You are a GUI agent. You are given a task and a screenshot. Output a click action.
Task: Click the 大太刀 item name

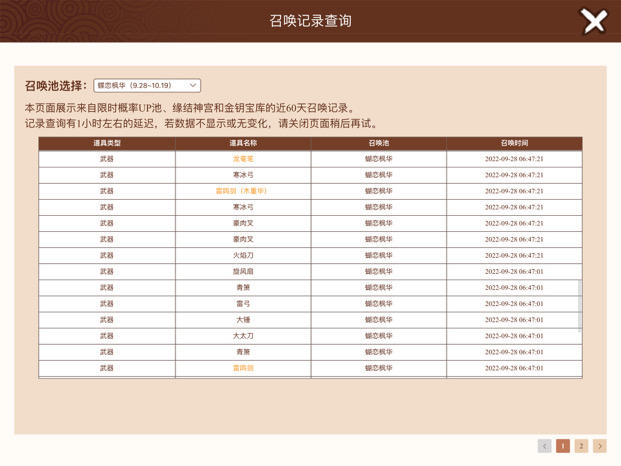[243, 336]
